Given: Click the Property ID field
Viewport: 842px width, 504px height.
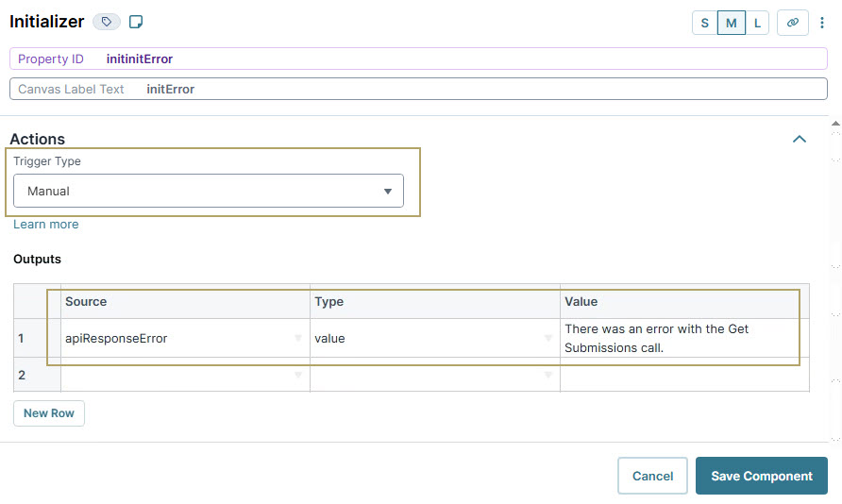Looking at the screenshot, I should [x=418, y=59].
